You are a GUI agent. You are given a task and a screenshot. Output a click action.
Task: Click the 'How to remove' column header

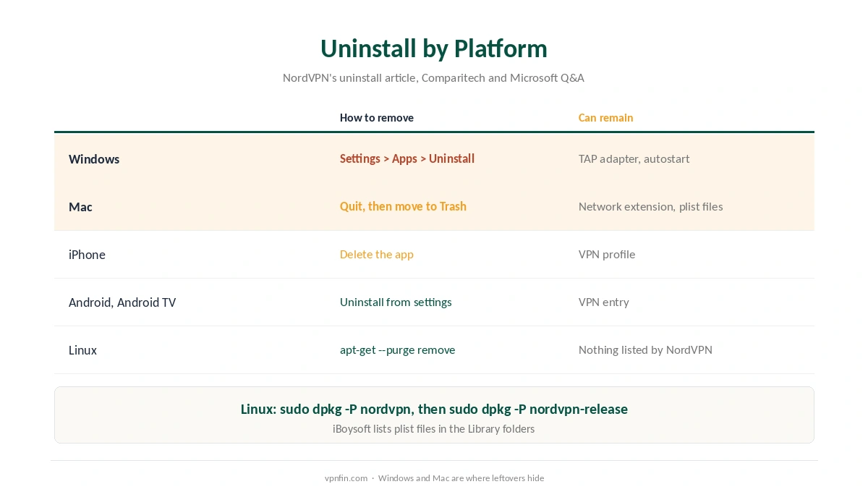coord(377,118)
